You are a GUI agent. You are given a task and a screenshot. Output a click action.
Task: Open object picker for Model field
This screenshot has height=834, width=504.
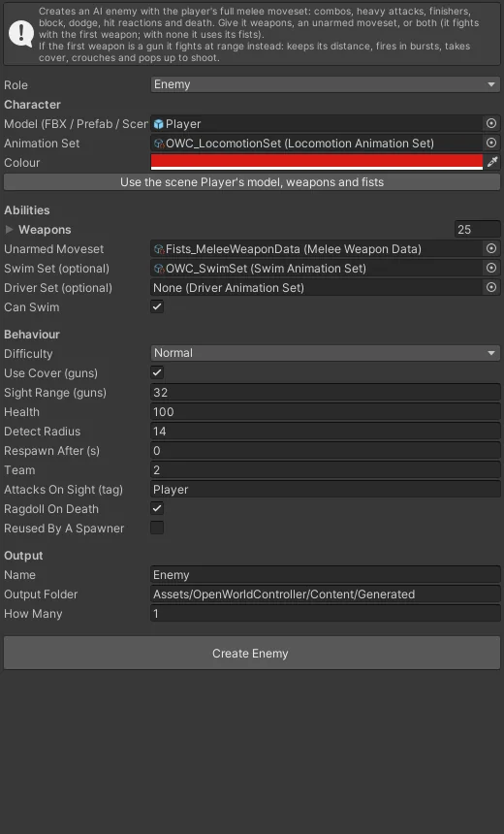click(491, 123)
